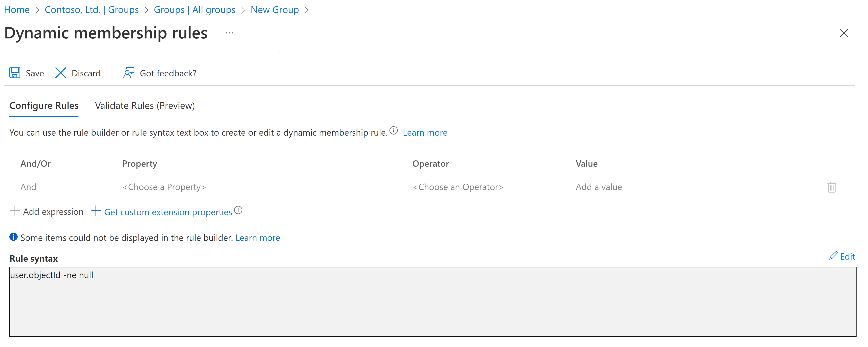Click plus icon for Get custom extension properties
The width and height of the screenshot is (868, 347).
click(x=96, y=211)
